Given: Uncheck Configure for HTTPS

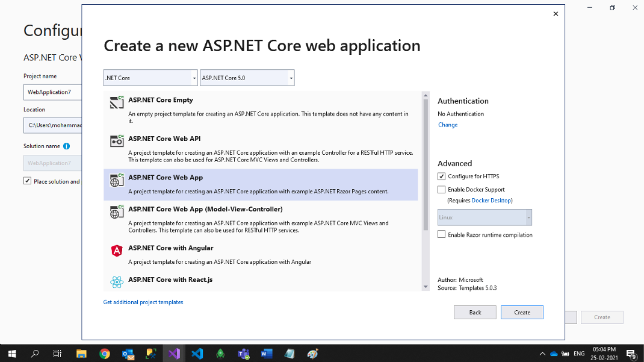Looking at the screenshot, I should (x=442, y=176).
